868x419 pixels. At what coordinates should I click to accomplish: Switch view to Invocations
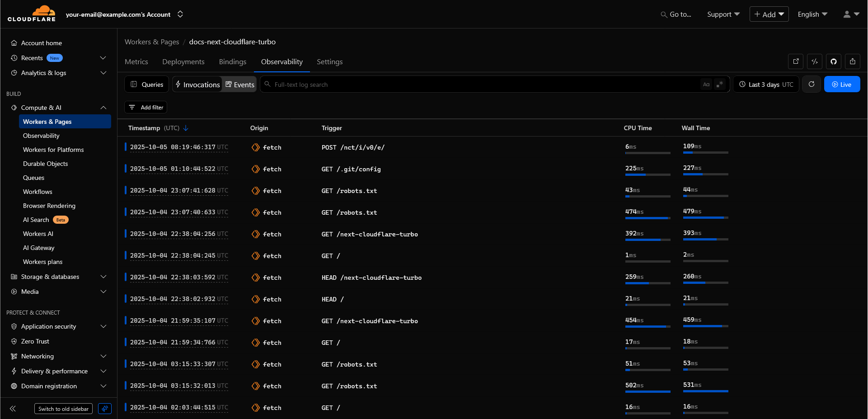coord(197,85)
